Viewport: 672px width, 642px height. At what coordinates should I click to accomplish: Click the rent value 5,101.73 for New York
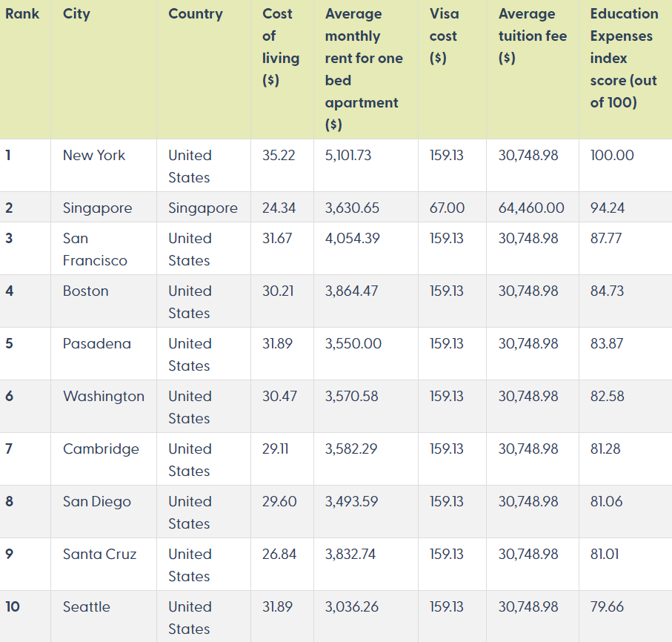point(348,155)
